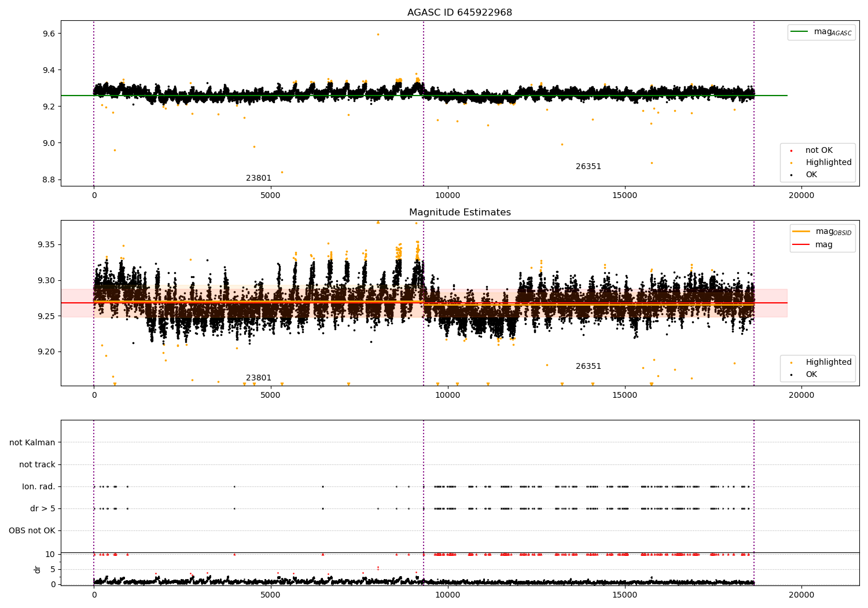868x608 pixels.
Task: Select the 'mag AGASC' legend label
Action: [x=833, y=32]
